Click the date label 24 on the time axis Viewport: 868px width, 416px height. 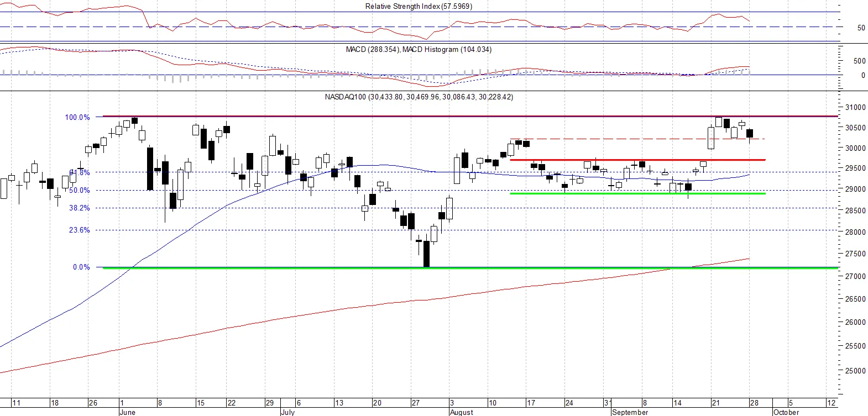click(569, 403)
